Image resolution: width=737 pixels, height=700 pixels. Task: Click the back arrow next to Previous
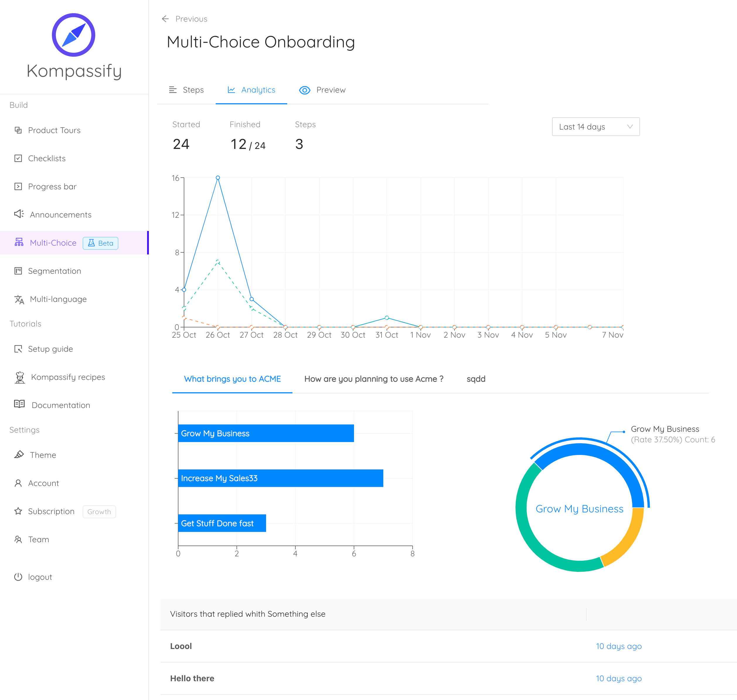(x=165, y=19)
